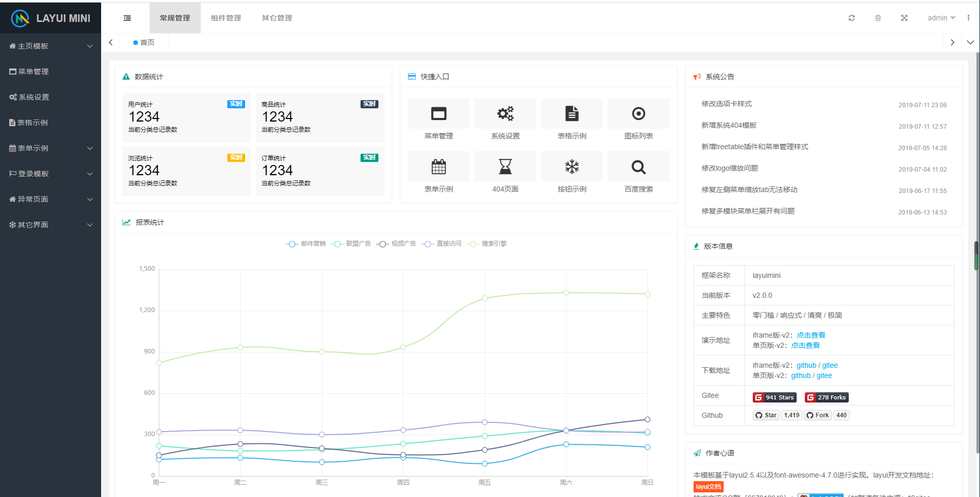
Task: Open the 菜单管理 quick entry icon
Action: click(x=438, y=113)
